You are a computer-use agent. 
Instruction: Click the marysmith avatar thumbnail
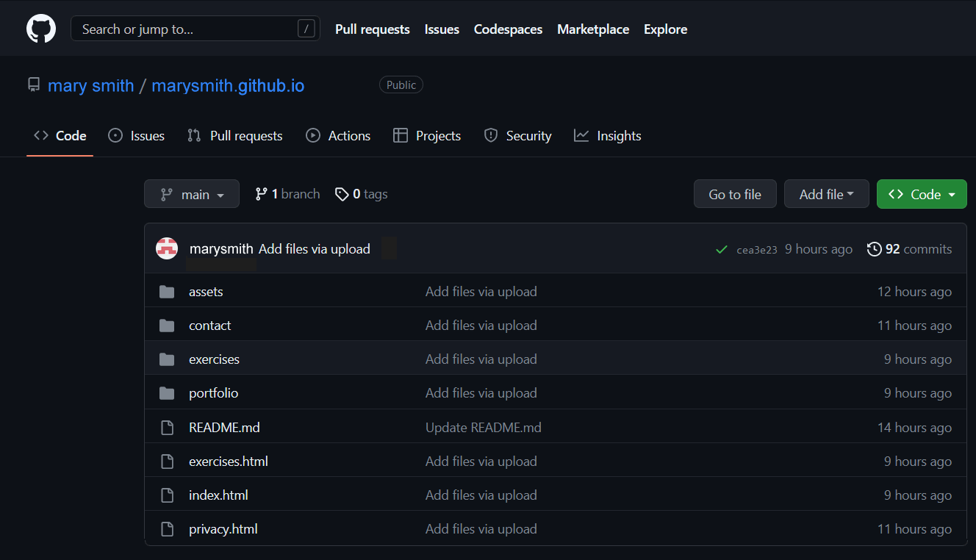[167, 248]
